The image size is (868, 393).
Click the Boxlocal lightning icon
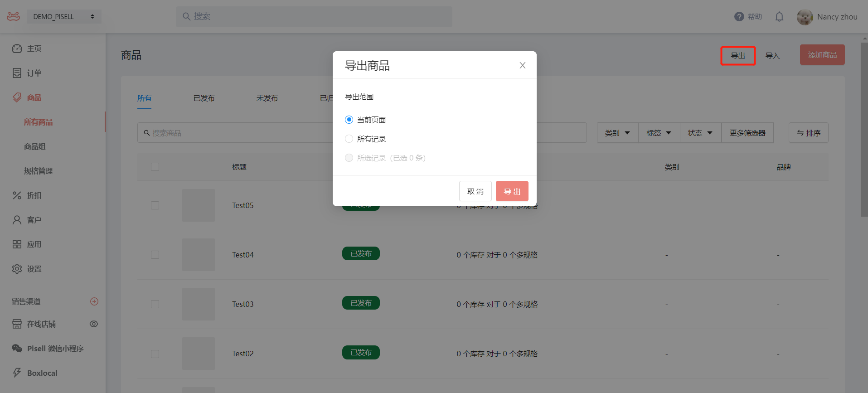17,373
